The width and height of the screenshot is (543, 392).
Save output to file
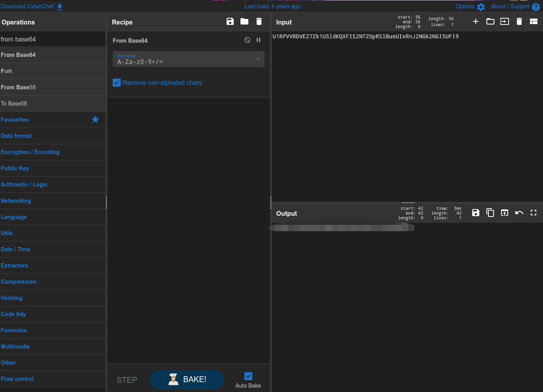point(476,213)
